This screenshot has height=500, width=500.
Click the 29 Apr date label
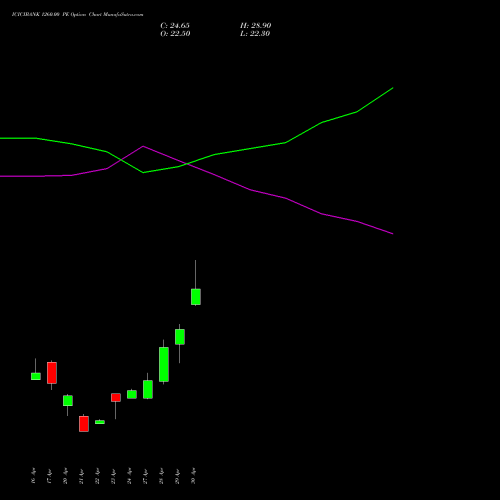[177, 476]
